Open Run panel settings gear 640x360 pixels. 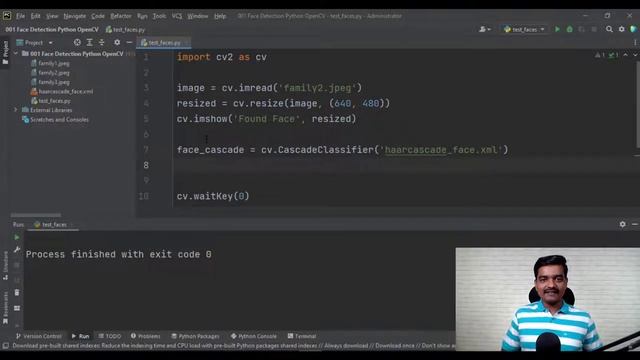(622, 224)
